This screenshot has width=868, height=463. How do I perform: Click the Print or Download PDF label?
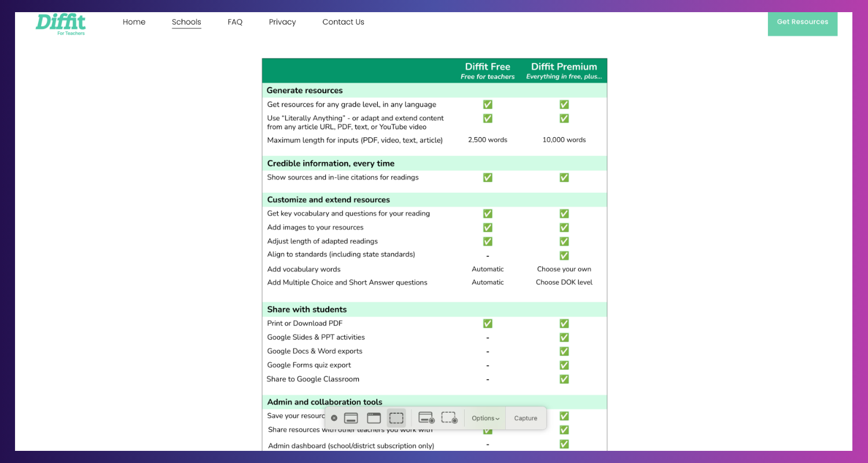tap(305, 324)
